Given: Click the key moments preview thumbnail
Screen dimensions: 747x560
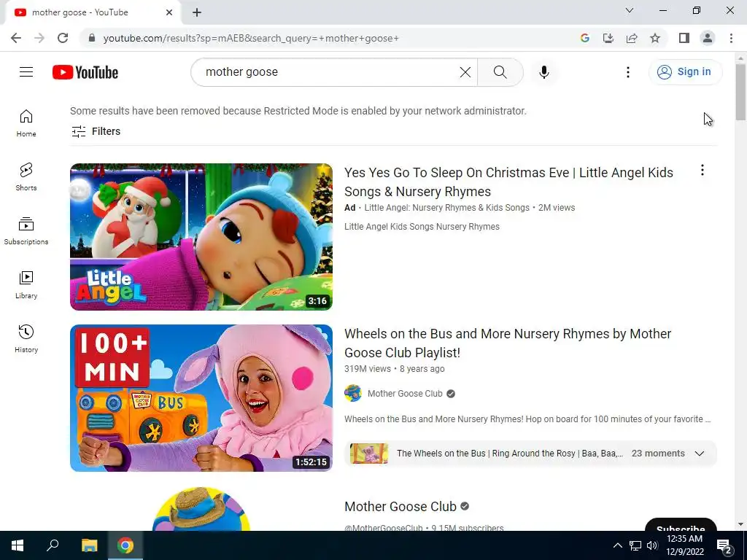Looking at the screenshot, I should point(369,454).
